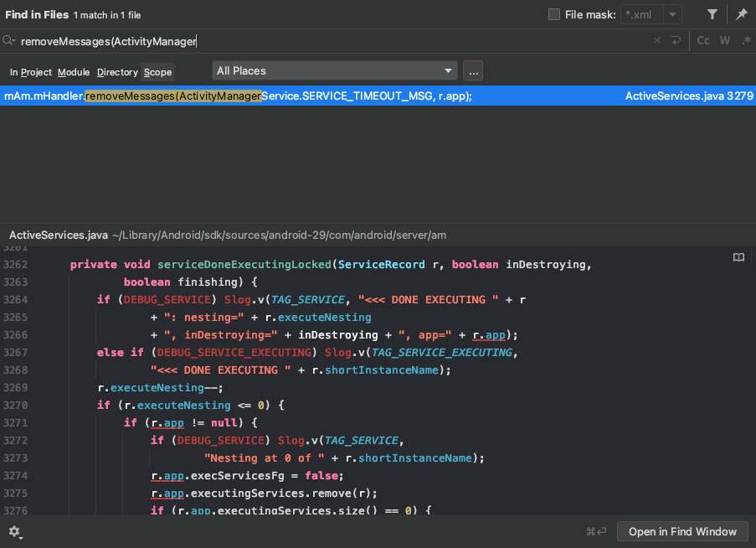This screenshot has width=756, height=548.
Task: Click the ellipsis button to edit scopes
Action: 473,71
